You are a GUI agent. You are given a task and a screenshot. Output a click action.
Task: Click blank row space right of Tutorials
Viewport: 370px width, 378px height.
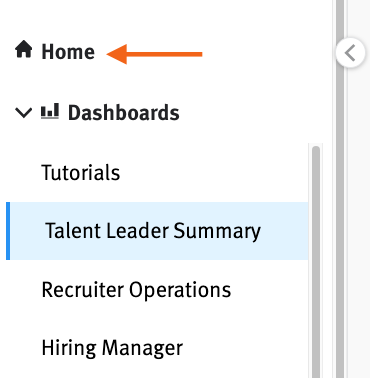click(x=213, y=173)
